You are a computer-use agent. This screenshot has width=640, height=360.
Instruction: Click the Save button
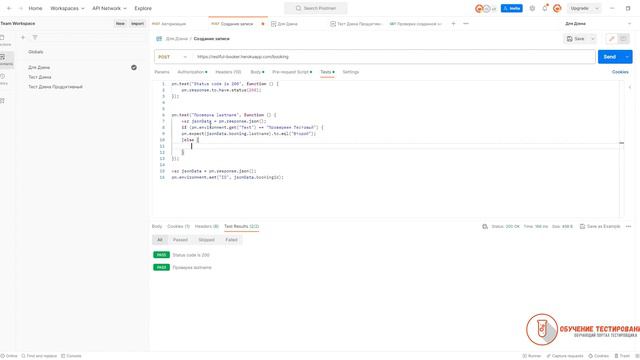pos(575,39)
